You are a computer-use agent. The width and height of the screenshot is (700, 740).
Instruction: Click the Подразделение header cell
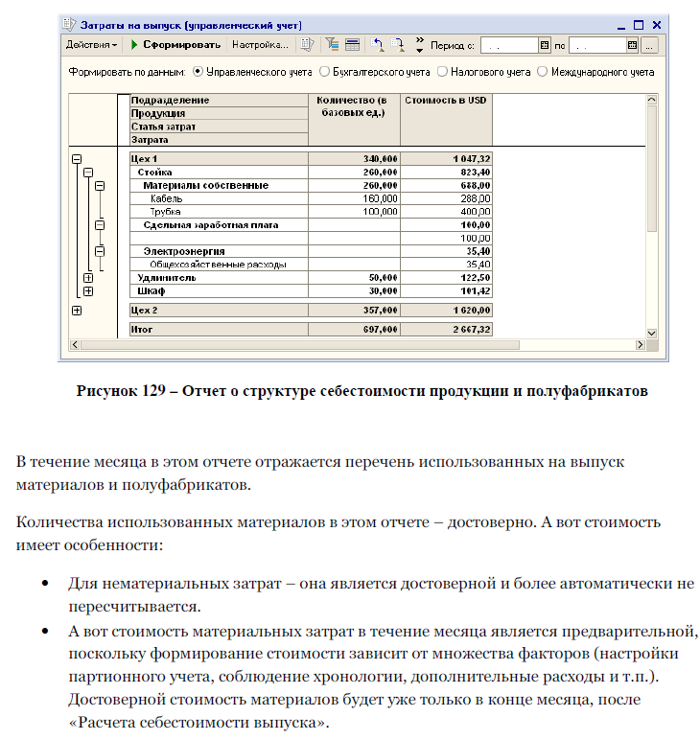coord(219,100)
